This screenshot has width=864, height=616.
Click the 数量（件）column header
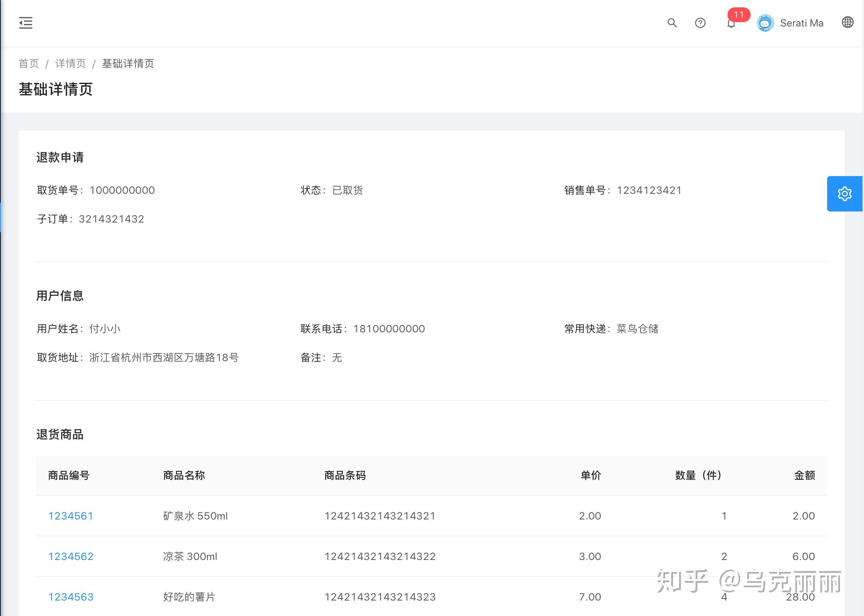(x=699, y=475)
